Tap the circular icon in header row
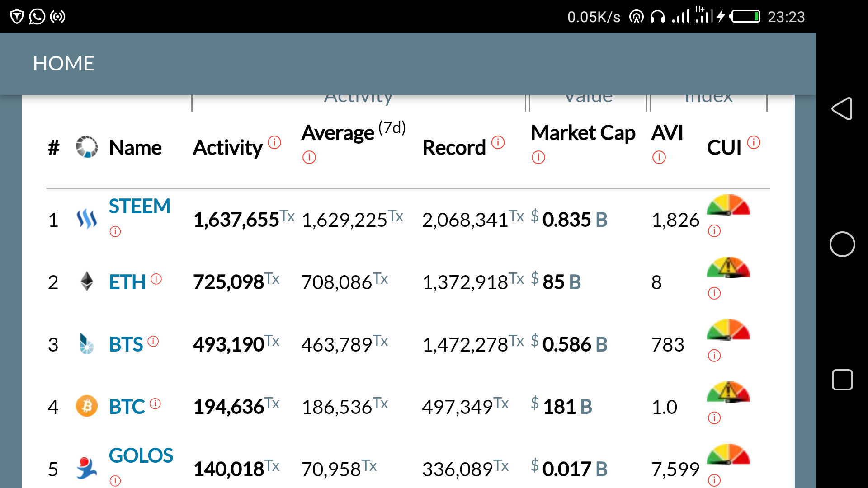 tap(86, 147)
